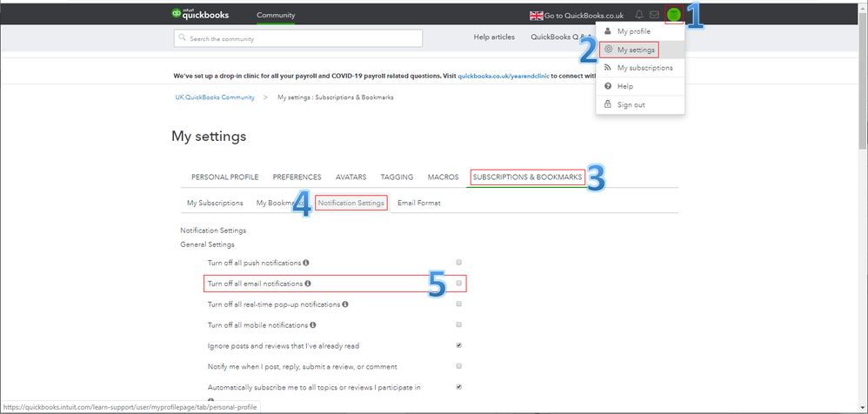This screenshot has width=868, height=414.
Task: Click info icon beside email notifications
Action: [x=308, y=284]
